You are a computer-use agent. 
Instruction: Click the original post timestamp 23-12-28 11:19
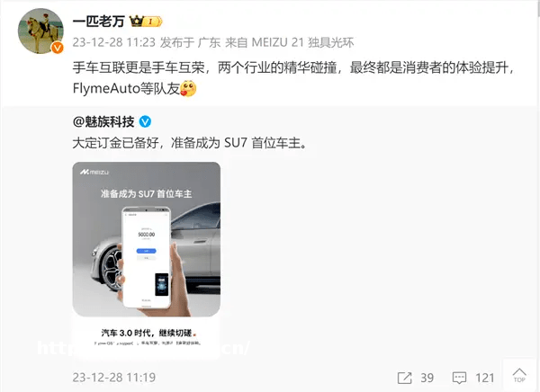[114, 378]
